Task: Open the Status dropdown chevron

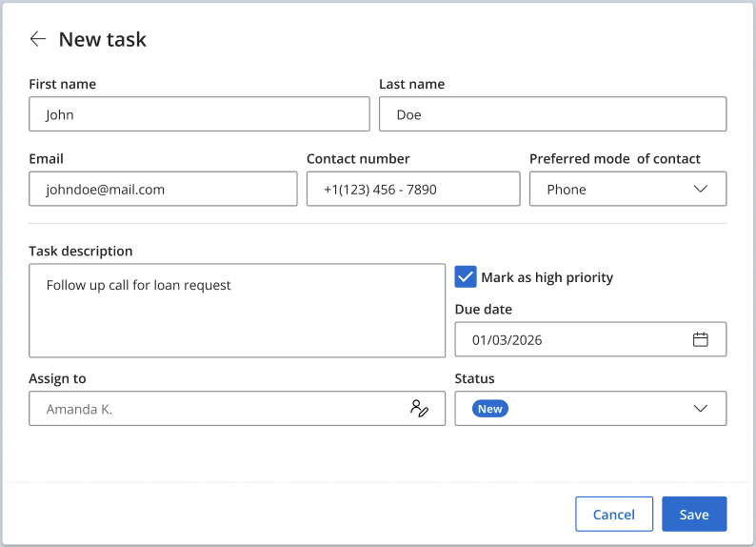Action: point(700,409)
